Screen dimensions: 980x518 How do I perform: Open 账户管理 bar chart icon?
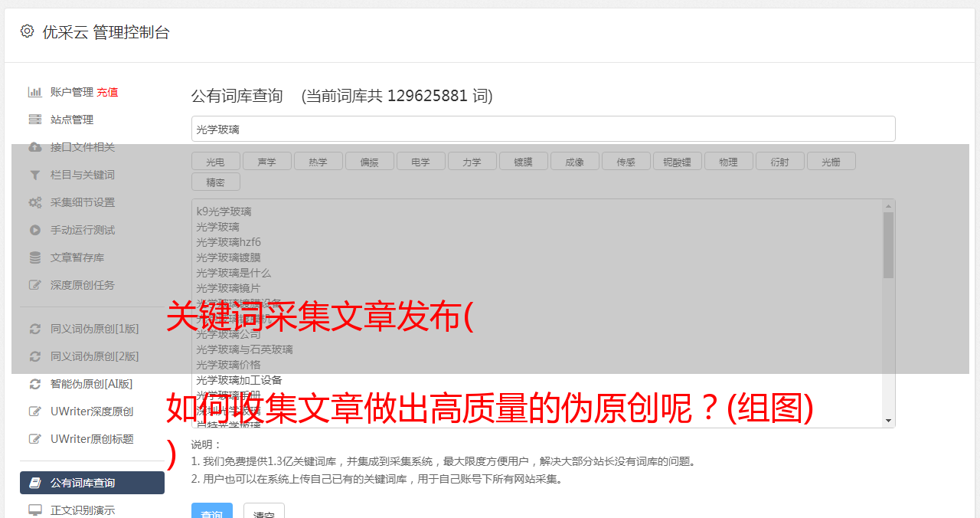35,92
